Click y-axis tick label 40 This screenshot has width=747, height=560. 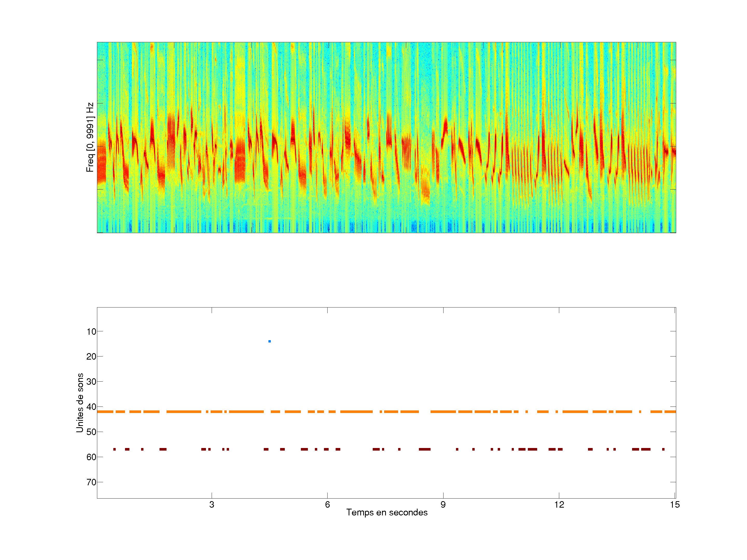91,407
